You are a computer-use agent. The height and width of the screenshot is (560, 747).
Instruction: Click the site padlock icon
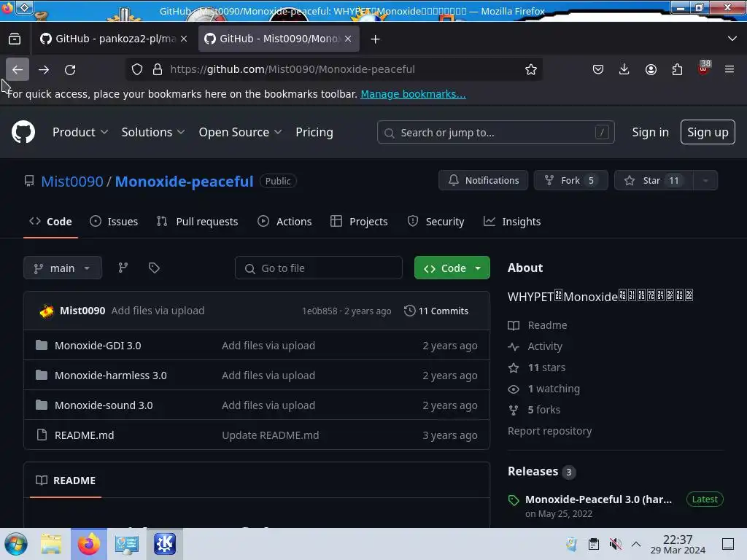158,69
